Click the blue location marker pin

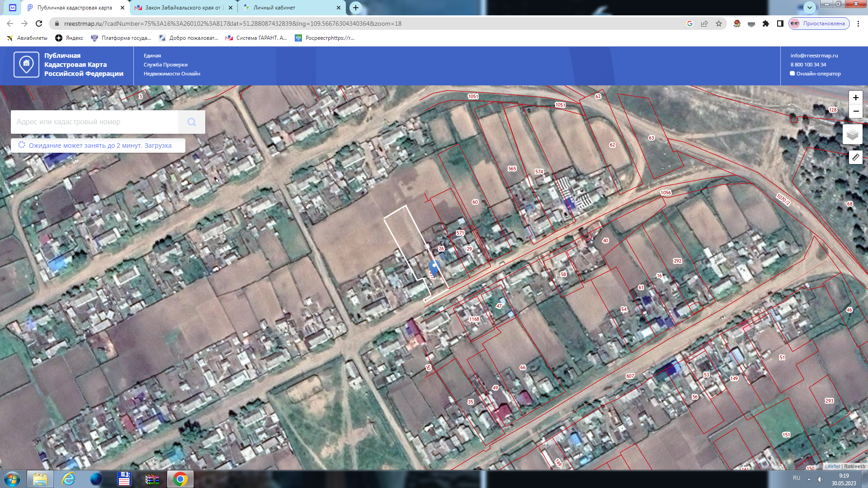coord(434,267)
